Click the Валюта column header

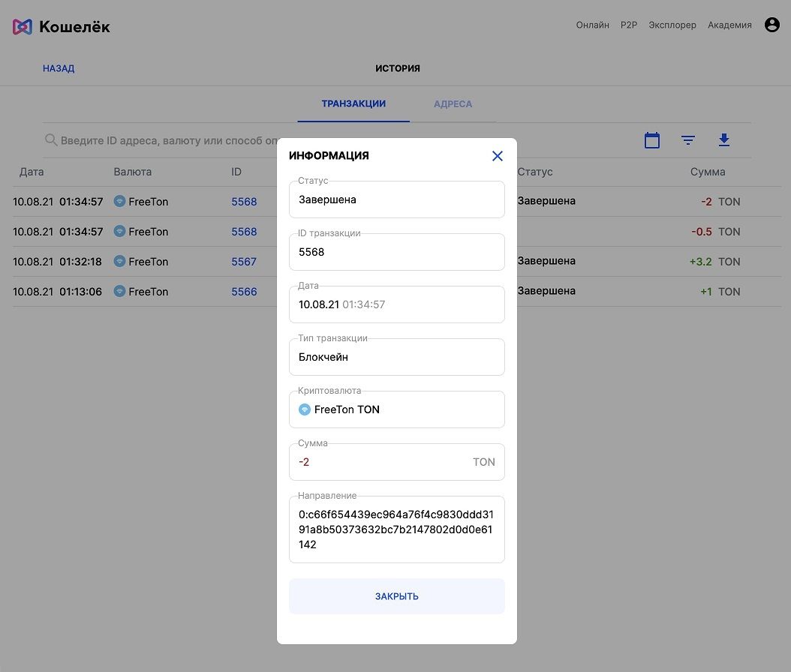pyautogui.click(x=133, y=172)
